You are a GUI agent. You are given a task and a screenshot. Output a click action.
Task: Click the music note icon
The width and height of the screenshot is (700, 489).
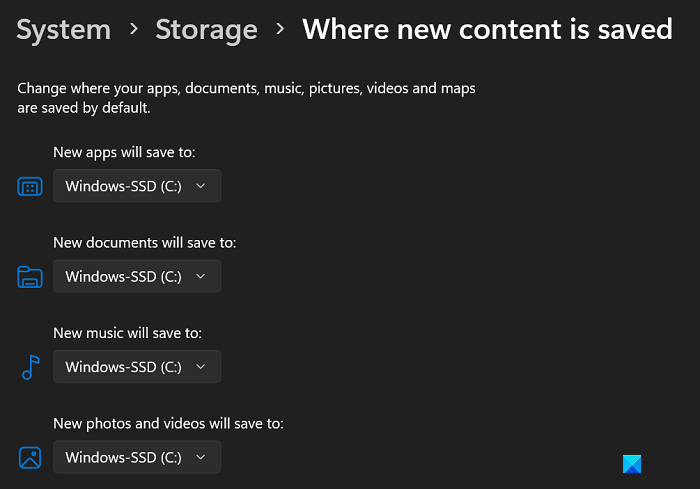point(30,367)
